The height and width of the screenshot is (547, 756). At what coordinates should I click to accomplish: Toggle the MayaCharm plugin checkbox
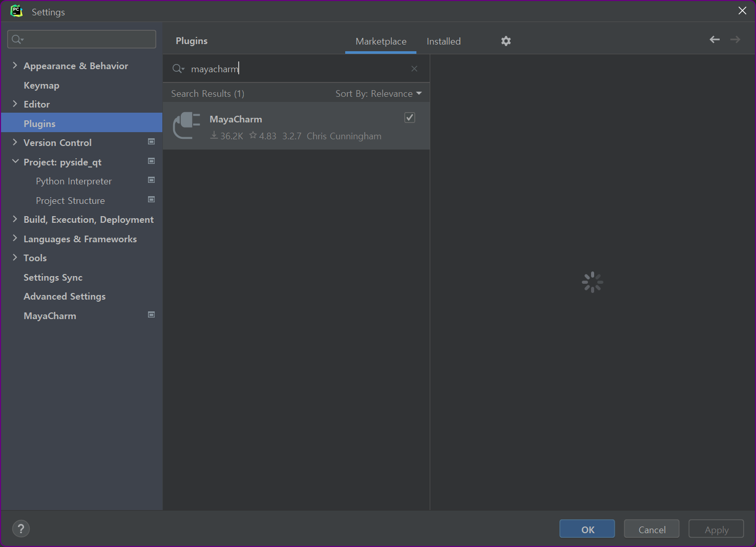pyautogui.click(x=410, y=118)
